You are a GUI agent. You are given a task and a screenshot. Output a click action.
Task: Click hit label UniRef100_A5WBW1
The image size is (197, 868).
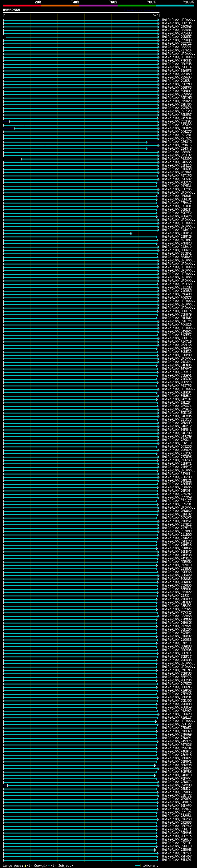177,196
